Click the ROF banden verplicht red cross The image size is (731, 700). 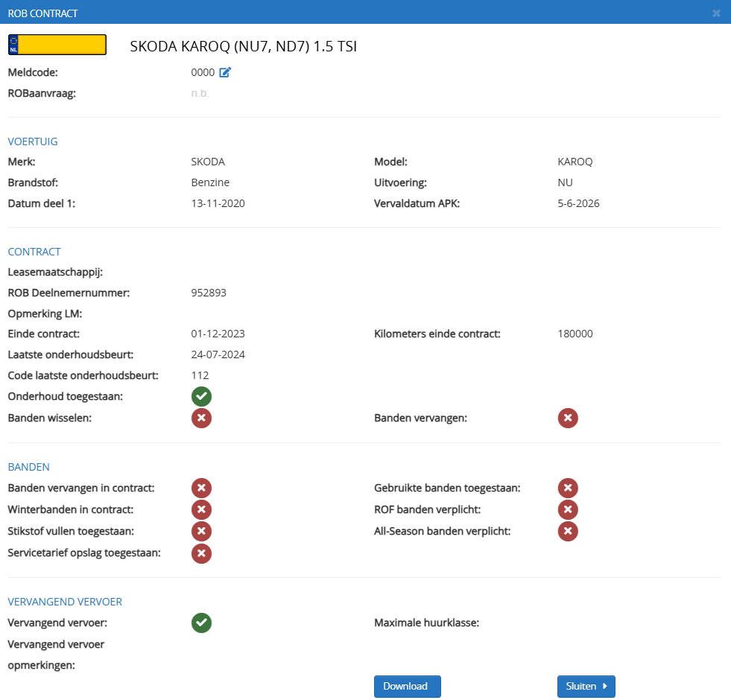pos(568,509)
